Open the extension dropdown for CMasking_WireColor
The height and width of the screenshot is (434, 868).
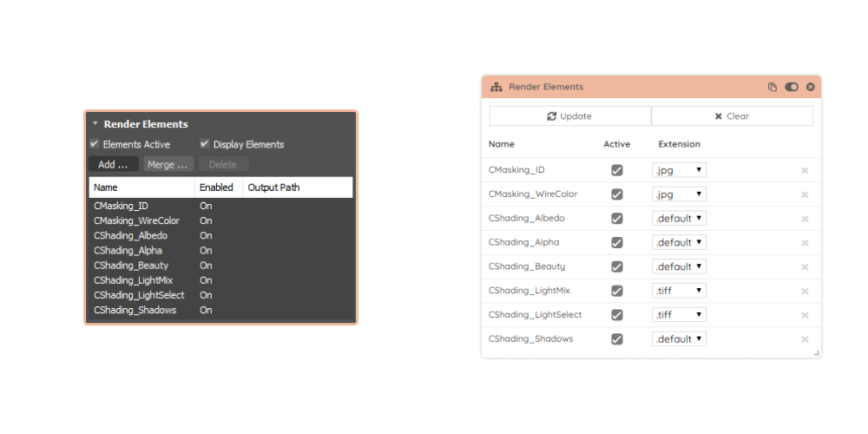[x=680, y=194]
